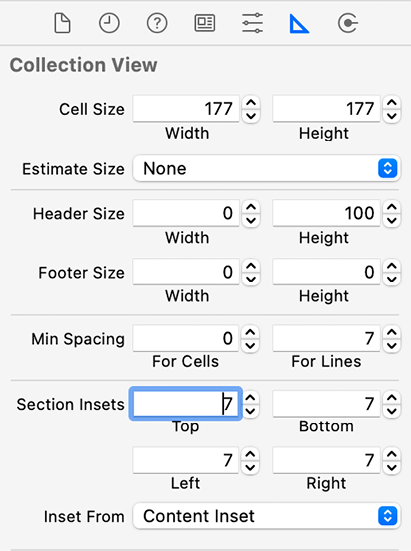
Task: Click the Footer Size height field
Action: pyautogui.click(x=326, y=272)
